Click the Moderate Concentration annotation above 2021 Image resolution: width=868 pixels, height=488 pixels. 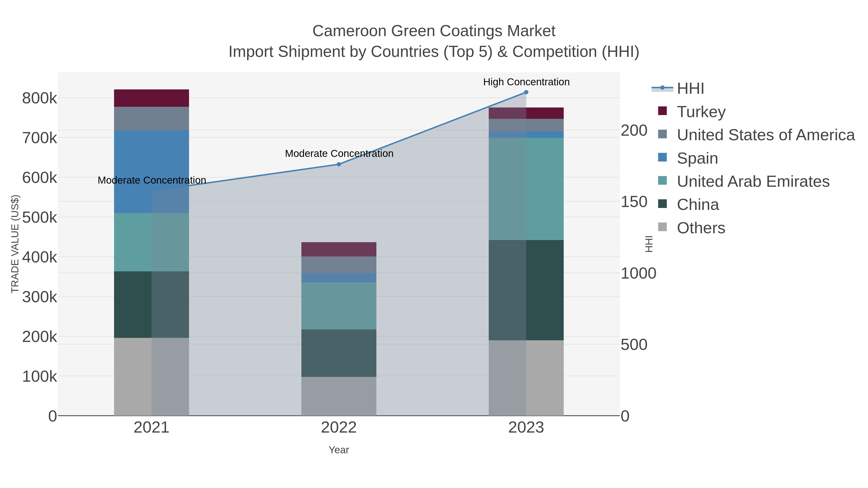point(152,180)
